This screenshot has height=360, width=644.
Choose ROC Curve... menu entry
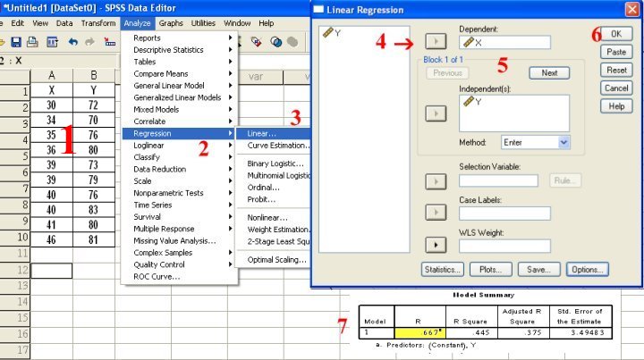180,276
